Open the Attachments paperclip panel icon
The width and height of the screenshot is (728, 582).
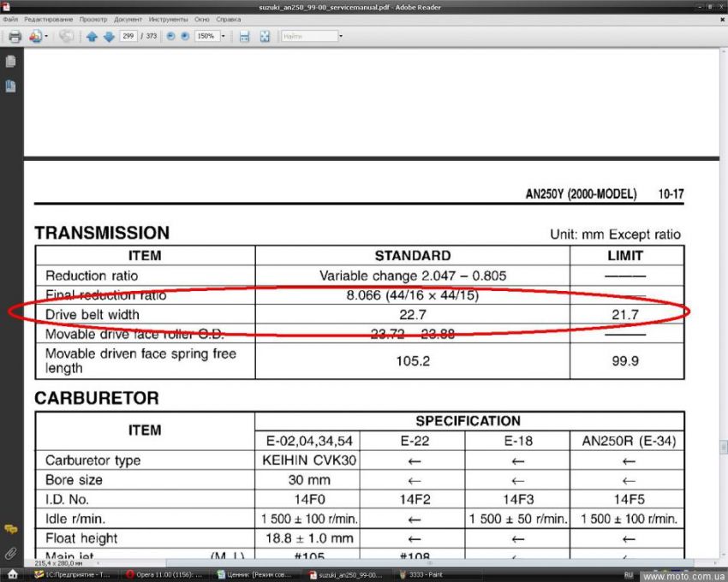click(x=10, y=553)
